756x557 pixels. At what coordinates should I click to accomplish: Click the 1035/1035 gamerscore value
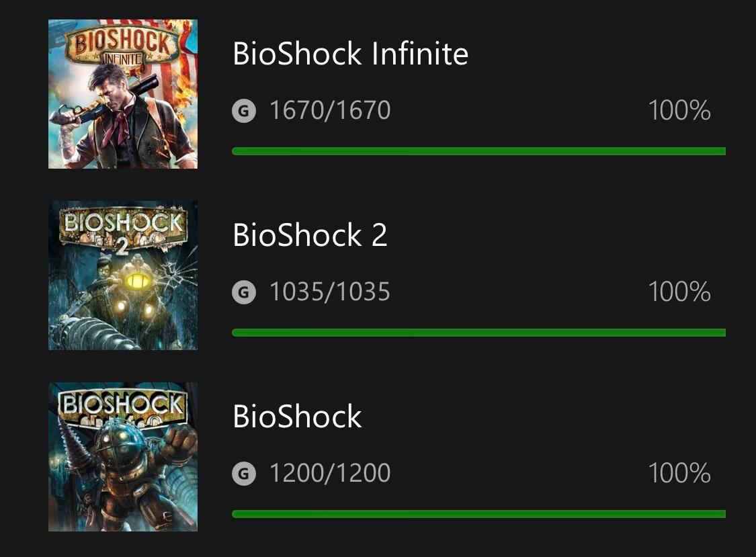330,292
